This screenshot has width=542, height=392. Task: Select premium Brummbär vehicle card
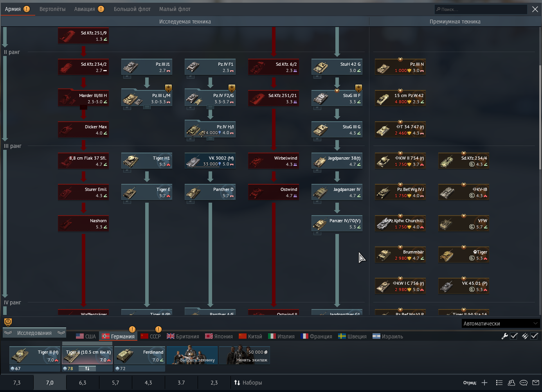[400, 255]
